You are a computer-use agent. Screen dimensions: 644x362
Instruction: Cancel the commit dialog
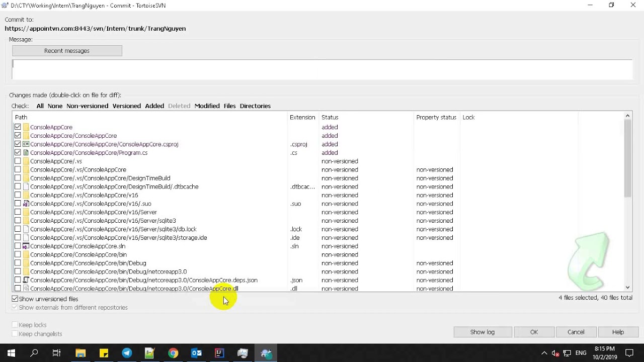pos(576,332)
